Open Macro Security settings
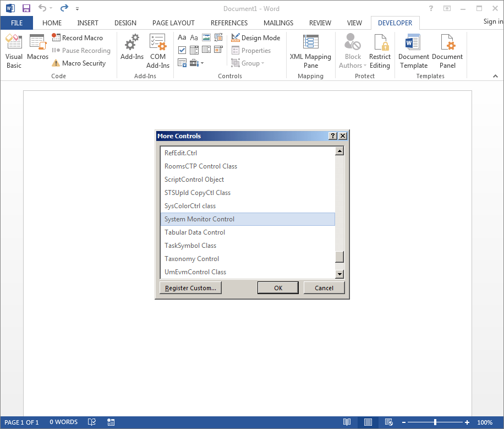The height and width of the screenshot is (429, 504). (x=79, y=63)
